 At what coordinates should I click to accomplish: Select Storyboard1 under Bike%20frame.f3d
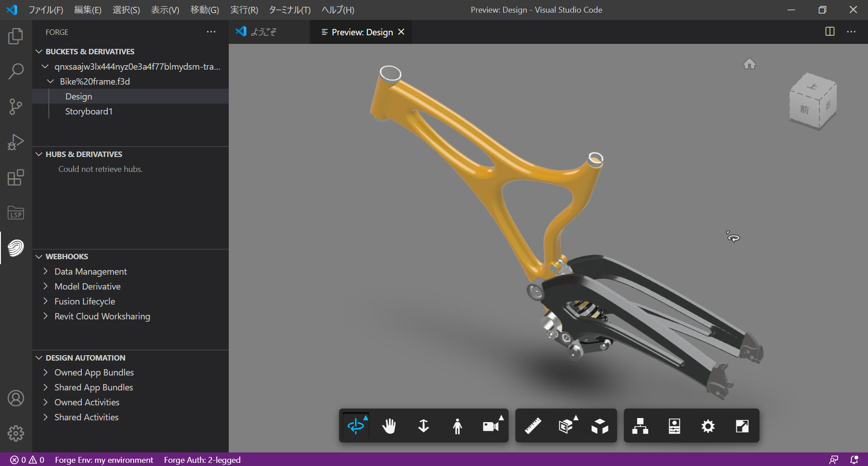pyautogui.click(x=89, y=111)
